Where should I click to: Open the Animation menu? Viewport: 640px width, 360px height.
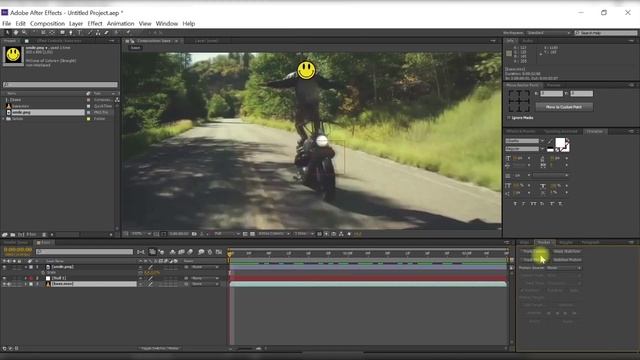120,24
